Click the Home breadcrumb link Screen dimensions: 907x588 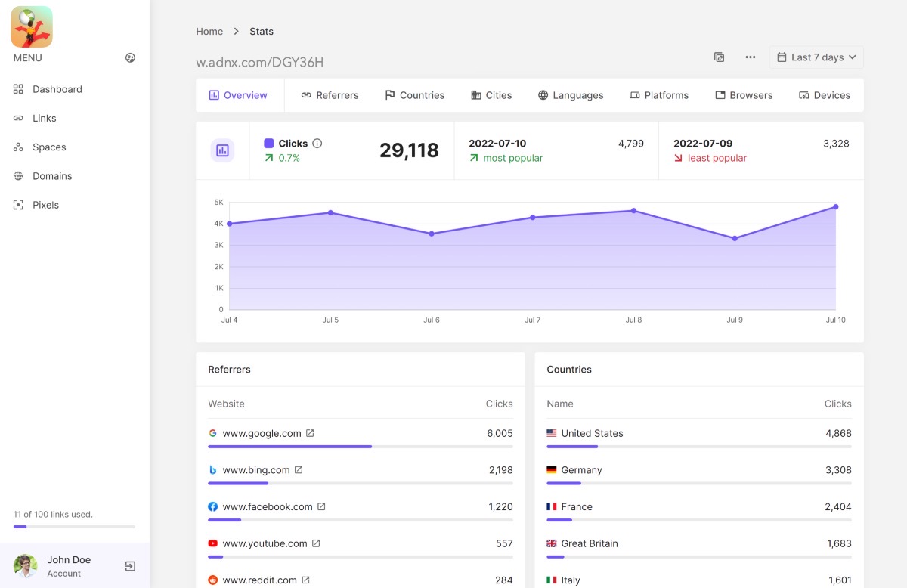coord(209,32)
